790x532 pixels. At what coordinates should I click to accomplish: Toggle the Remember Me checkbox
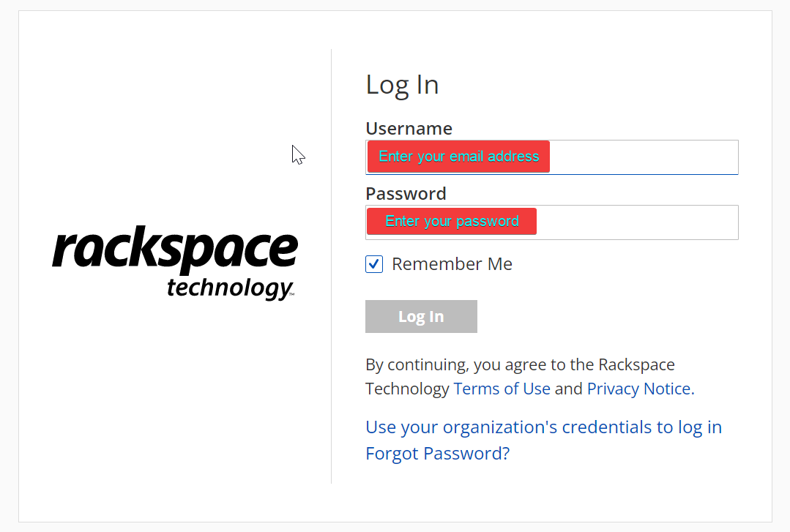coord(374,264)
